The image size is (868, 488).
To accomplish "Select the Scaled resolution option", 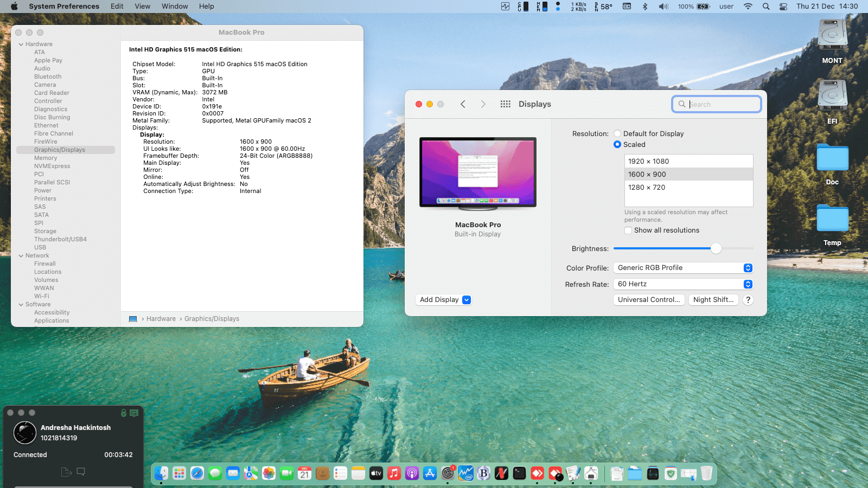I will (617, 144).
